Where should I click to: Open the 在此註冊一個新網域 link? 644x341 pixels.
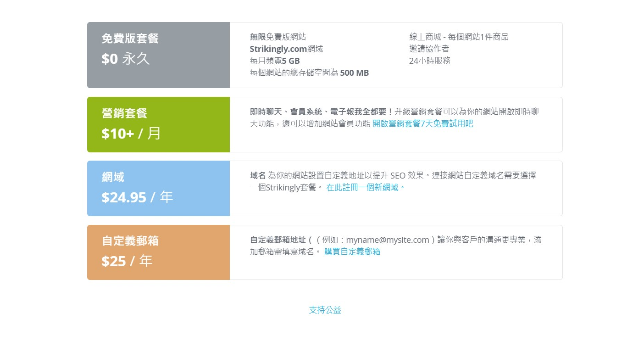tap(366, 187)
